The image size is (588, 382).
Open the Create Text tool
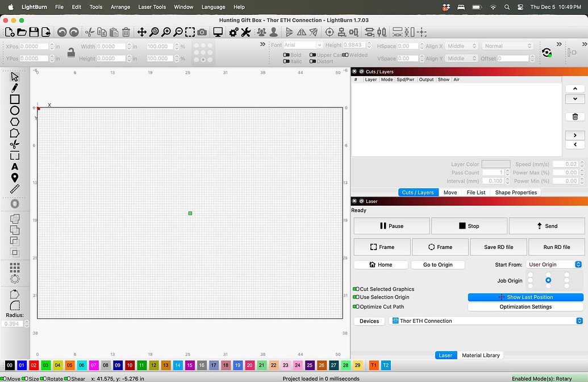16,167
